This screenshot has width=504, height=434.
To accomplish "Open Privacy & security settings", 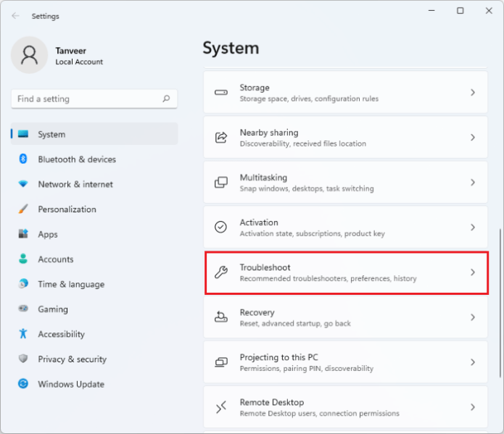I will [94, 359].
